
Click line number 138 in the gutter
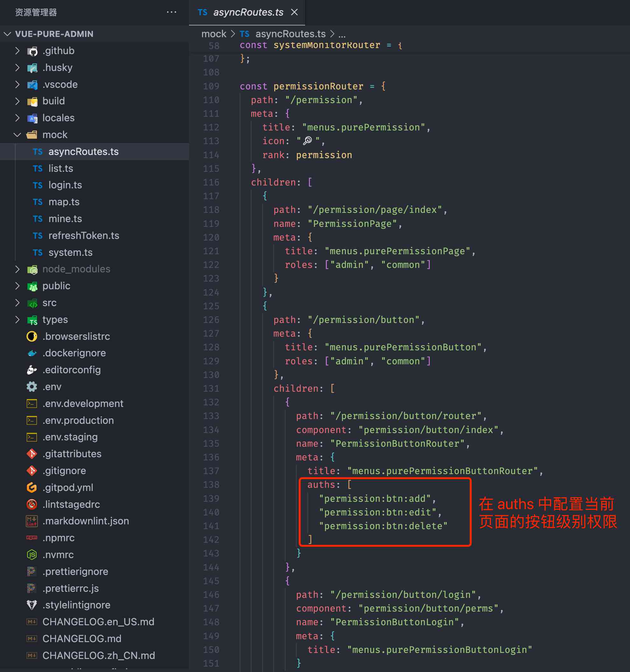point(211,485)
